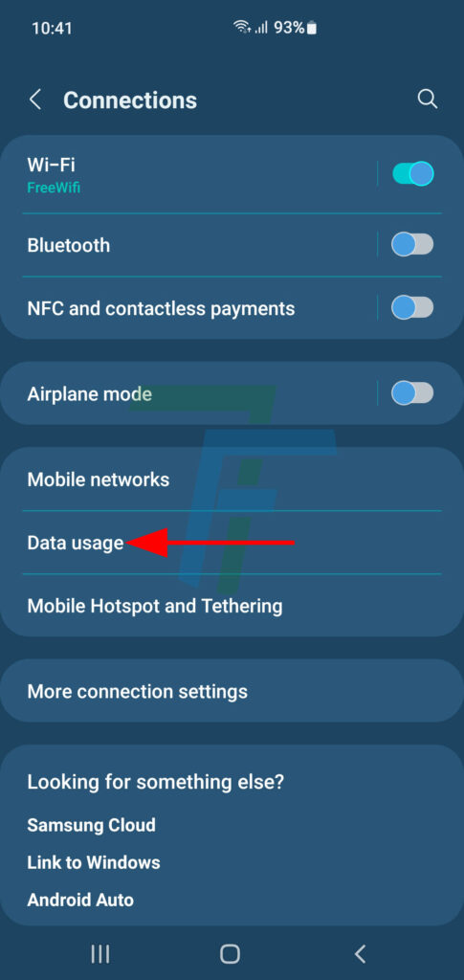Tap the home navigation button
Screen dimensions: 464x980
pyautogui.click(x=230, y=953)
